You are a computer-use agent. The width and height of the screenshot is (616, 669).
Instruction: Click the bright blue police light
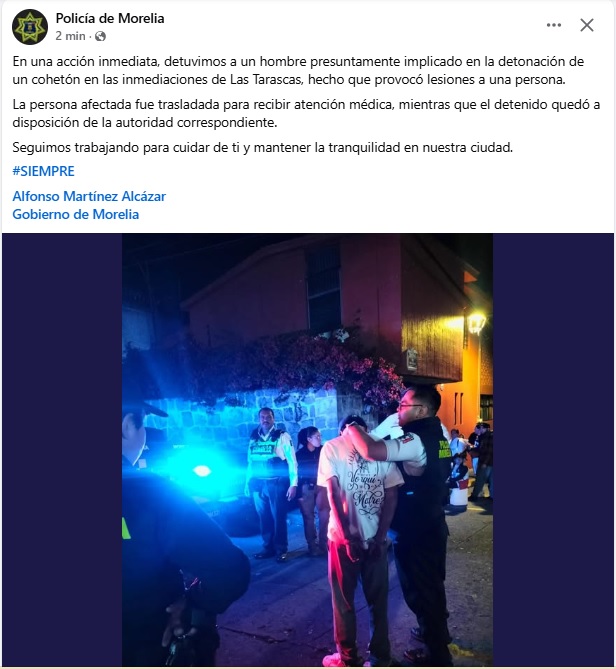(x=201, y=471)
